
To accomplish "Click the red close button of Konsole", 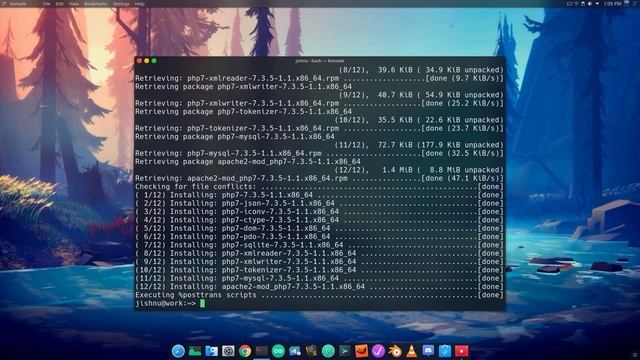I will click(140, 61).
